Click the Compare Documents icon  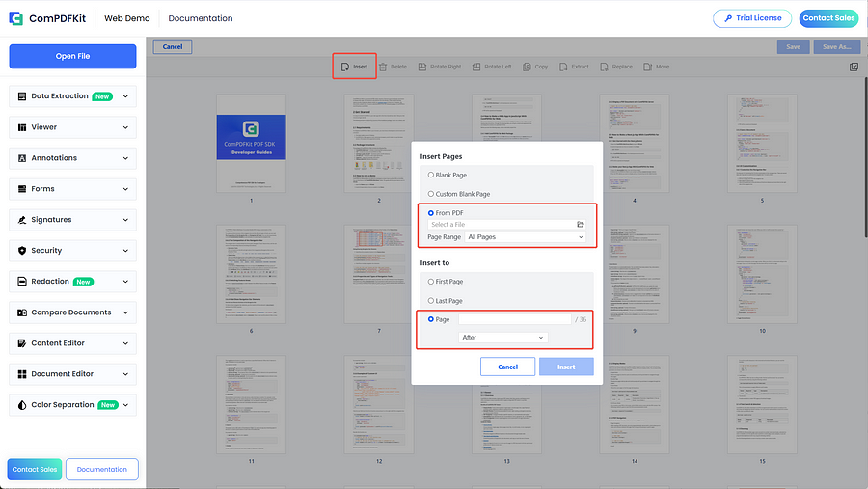click(22, 312)
